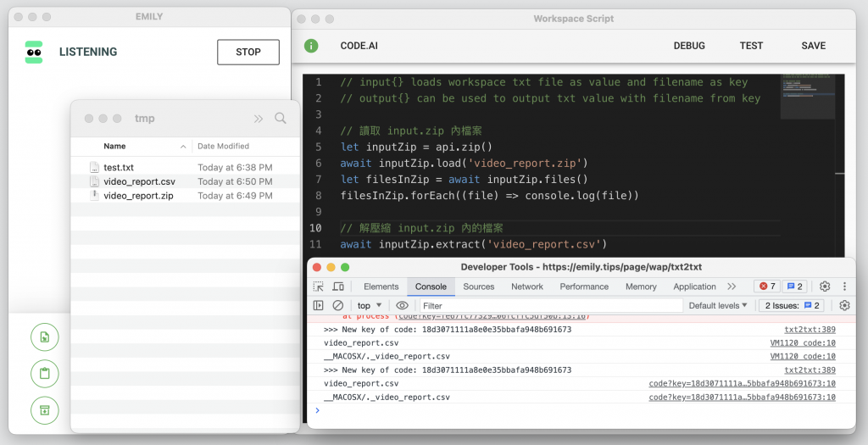This screenshot has height=445, width=868.
Task: Open console settings gear beside Issues
Action: (844, 305)
